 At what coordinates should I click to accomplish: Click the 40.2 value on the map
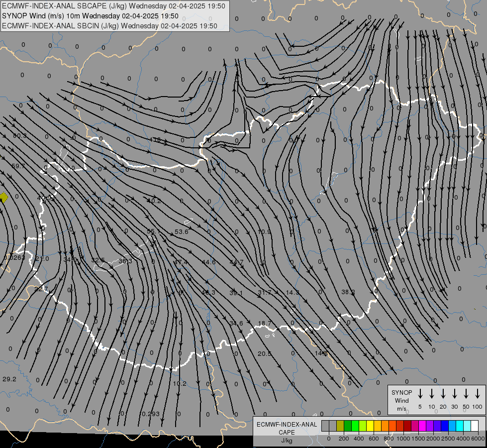154,201
